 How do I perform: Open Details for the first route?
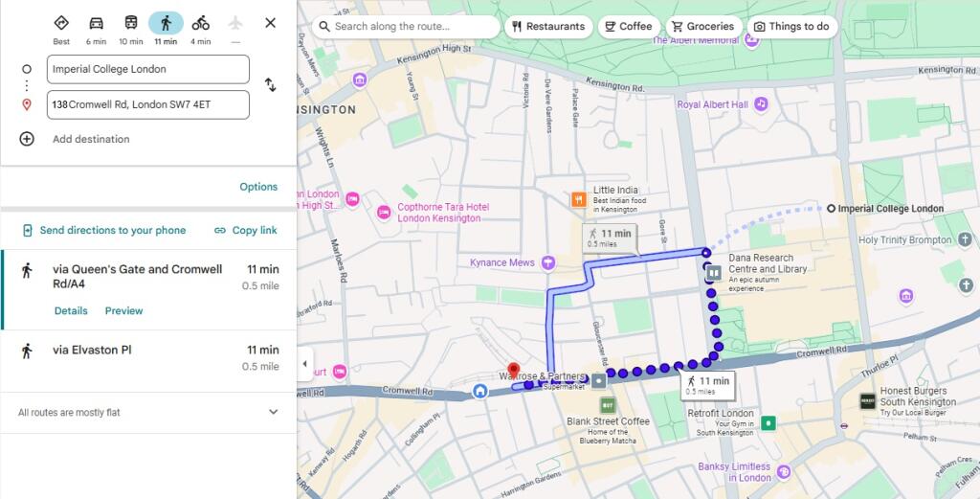[x=71, y=310]
